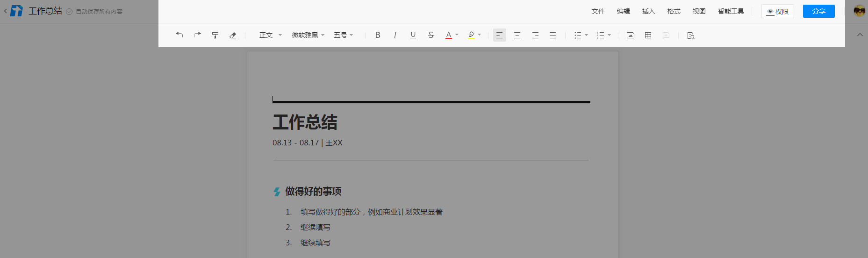
Task: Click the undo arrow icon
Action: coord(179,35)
